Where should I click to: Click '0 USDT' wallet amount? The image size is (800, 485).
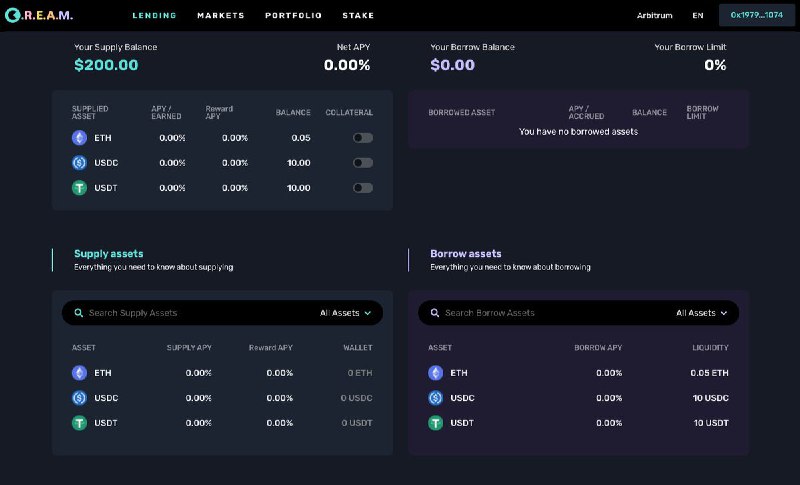coord(357,423)
